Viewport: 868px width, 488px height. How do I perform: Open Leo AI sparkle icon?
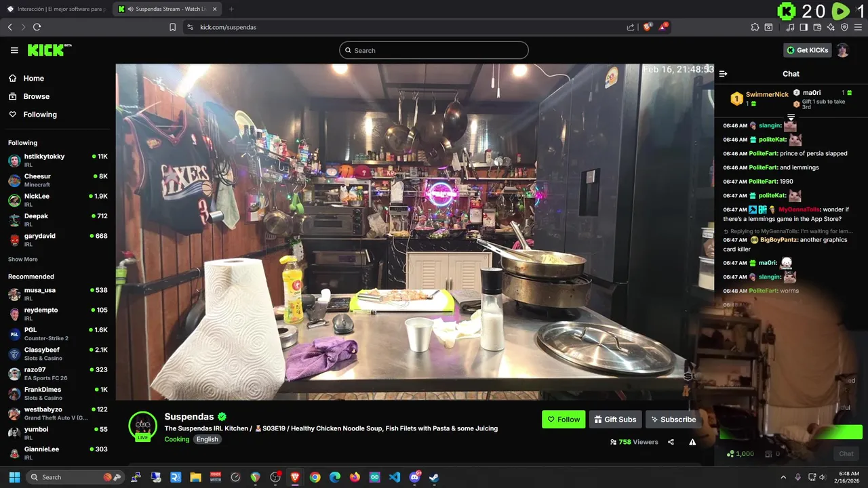[831, 27]
